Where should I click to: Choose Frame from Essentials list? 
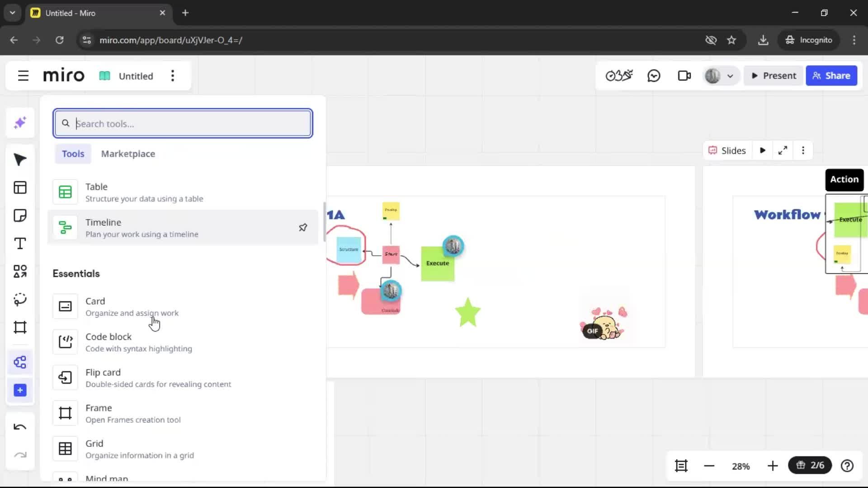(183, 413)
